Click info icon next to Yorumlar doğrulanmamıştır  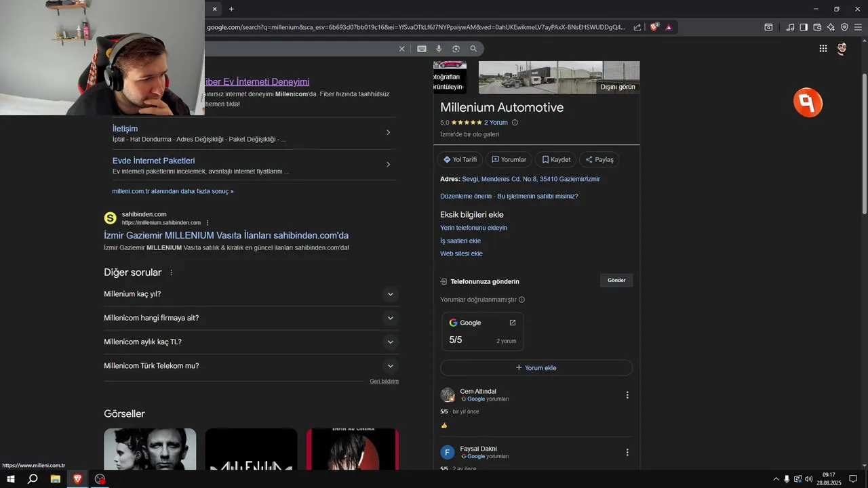click(521, 300)
